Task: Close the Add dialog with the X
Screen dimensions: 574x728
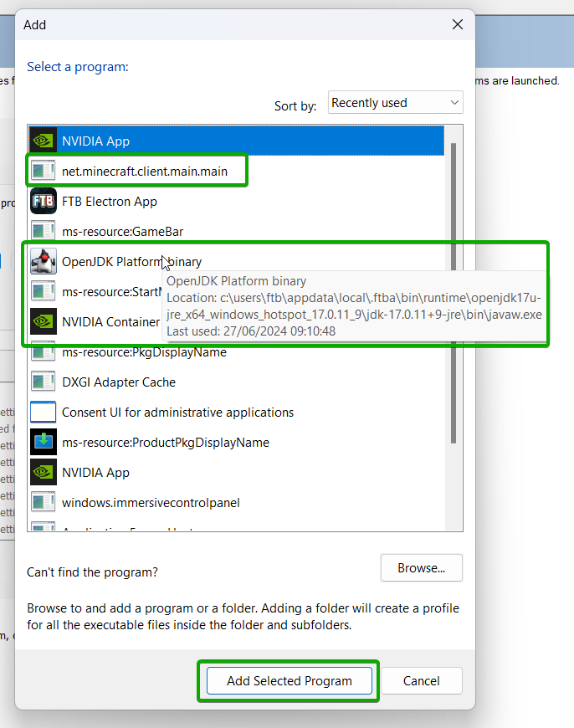Action: point(458,25)
